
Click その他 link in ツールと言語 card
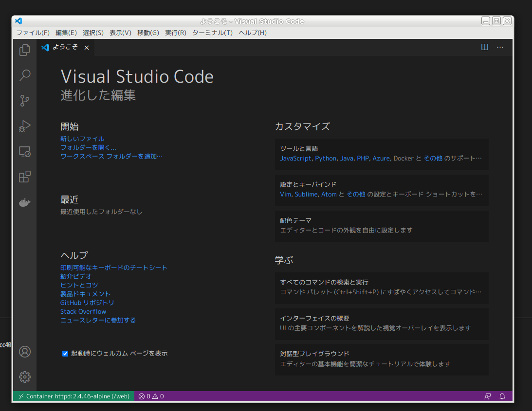(x=433, y=159)
